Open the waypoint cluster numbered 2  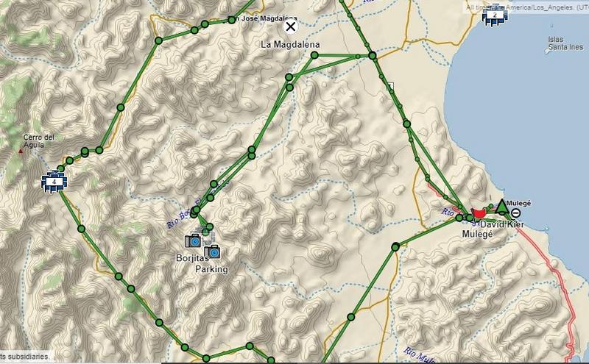[x=495, y=15]
